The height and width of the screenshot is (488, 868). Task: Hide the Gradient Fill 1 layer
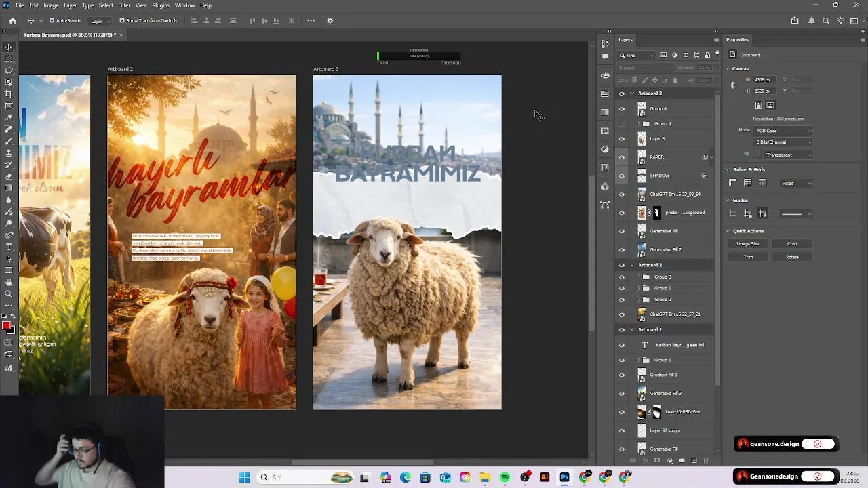pyautogui.click(x=622, y=375)
